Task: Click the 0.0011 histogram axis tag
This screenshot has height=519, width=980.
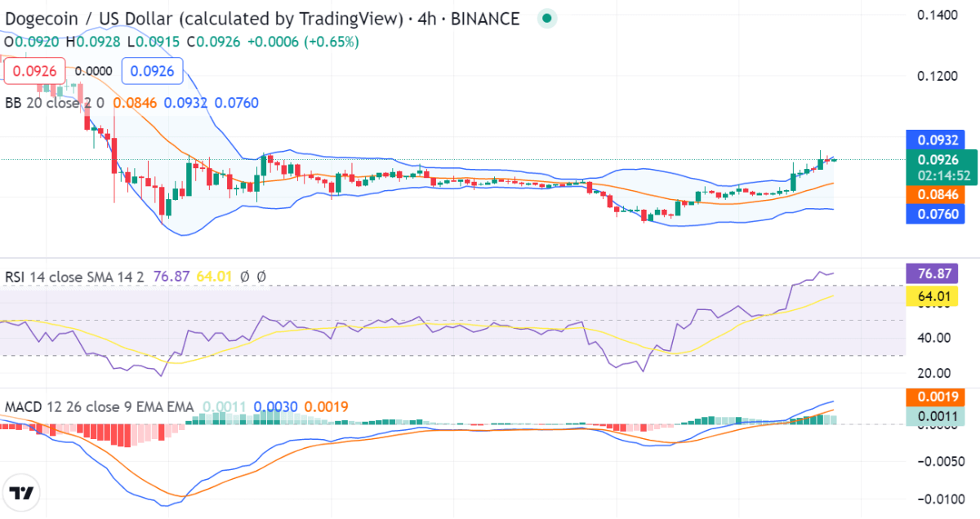Action: [x=936, y=416]
